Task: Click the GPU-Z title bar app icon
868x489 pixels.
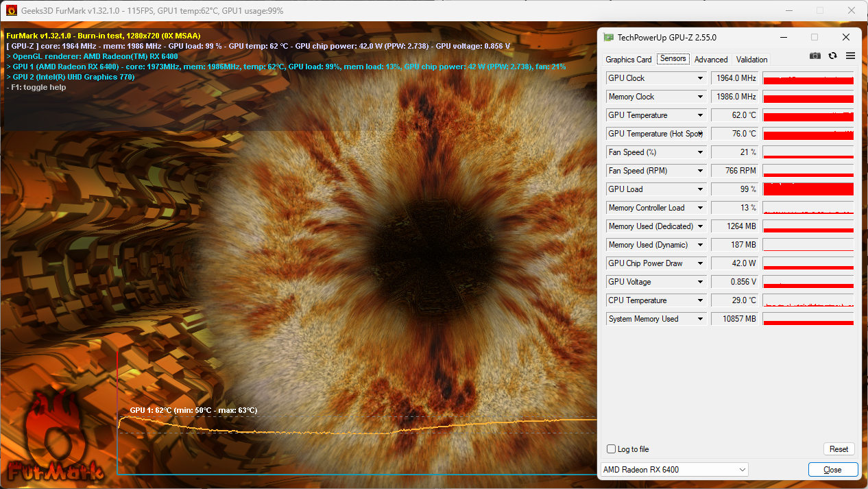Action: tap(608, 37)
